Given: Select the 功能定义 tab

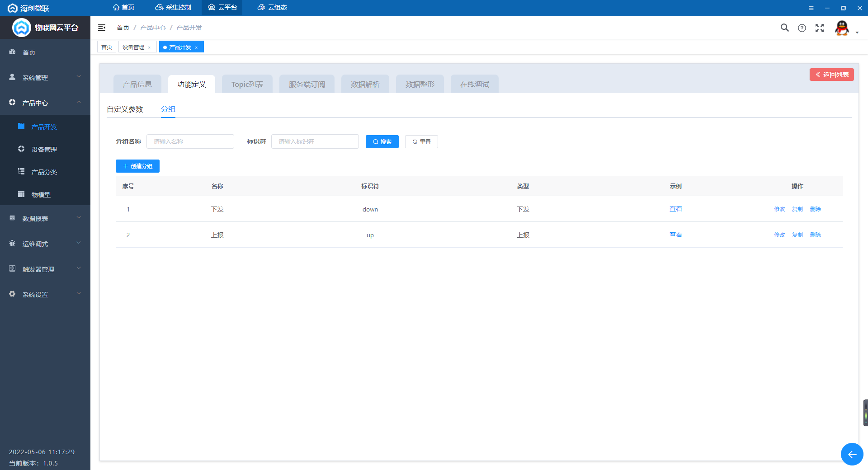Looking at the screenshot, I should point(192,84).
